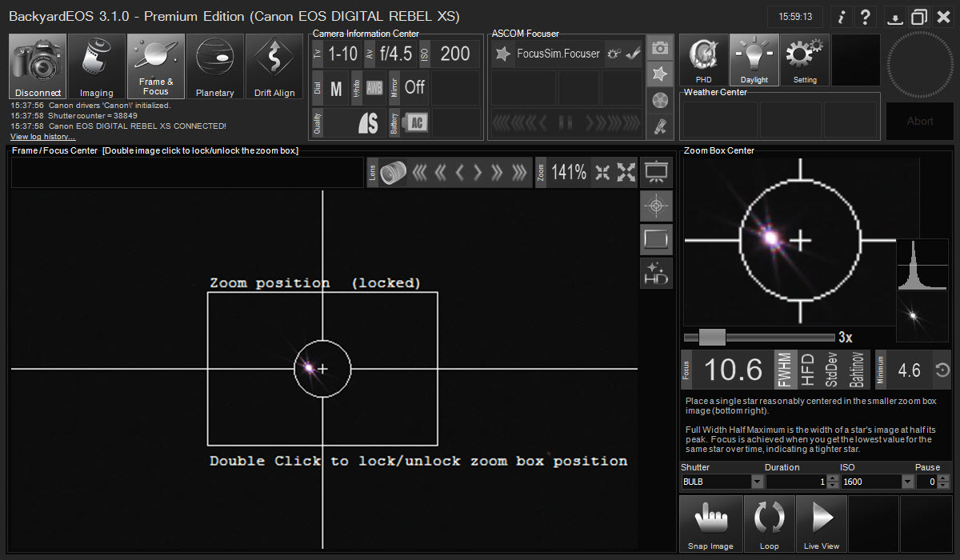
Task: Click the presentation screen icon
Action: [x=657, y=172]
